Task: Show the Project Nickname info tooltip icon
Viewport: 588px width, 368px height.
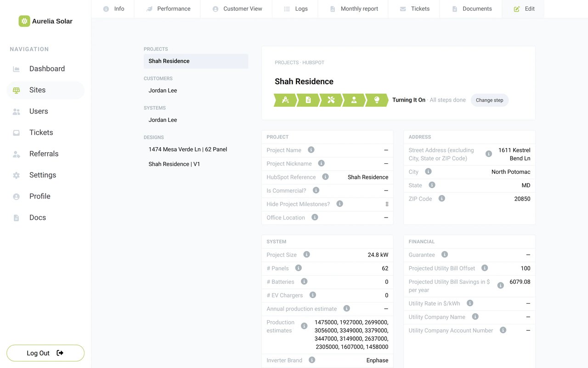Action: point(322,163)
